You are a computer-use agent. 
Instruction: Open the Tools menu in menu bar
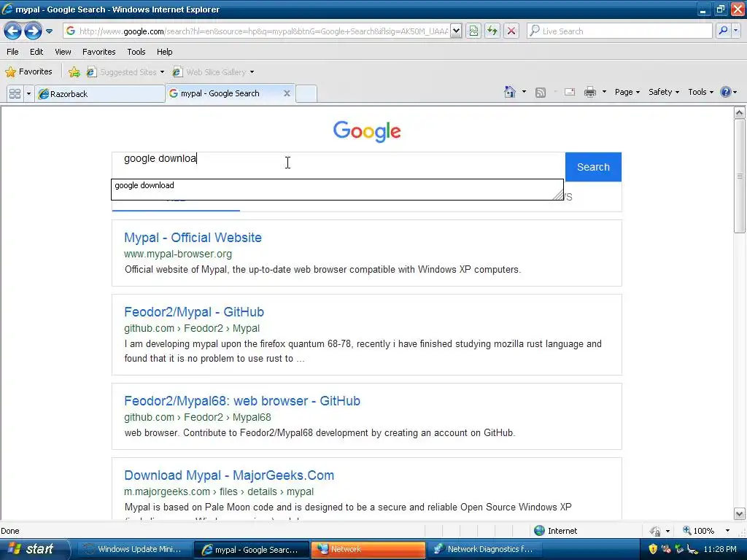click(x=136, y=52)
